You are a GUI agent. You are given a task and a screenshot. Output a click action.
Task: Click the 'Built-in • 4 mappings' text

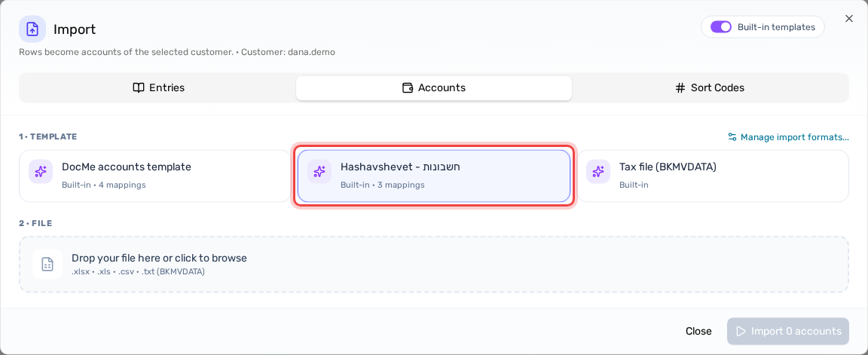[x=103, y=185]
